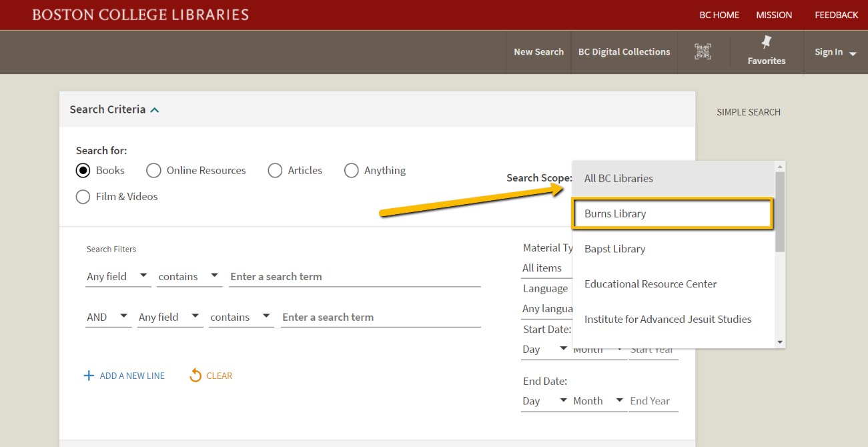
Task: Open the second row contains dropdown
Action: [x=241, y=317]
